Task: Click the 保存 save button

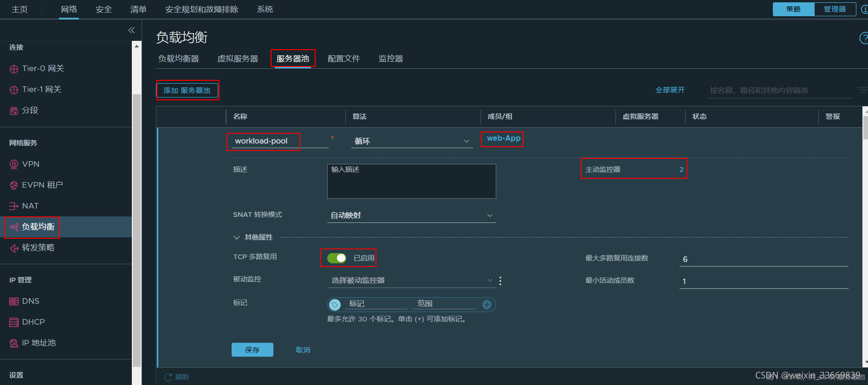Action: click(253, 350)
